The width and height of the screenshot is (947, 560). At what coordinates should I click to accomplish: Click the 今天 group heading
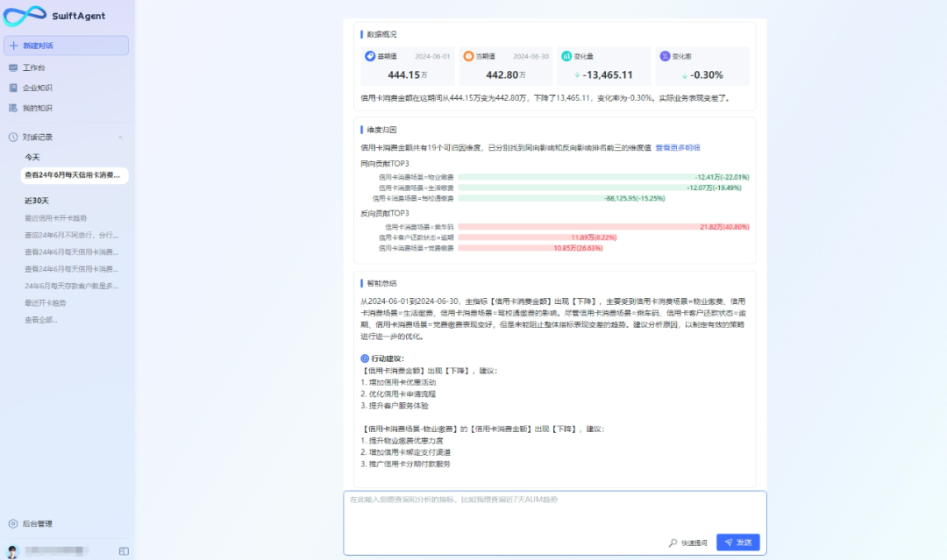[32, 157]
